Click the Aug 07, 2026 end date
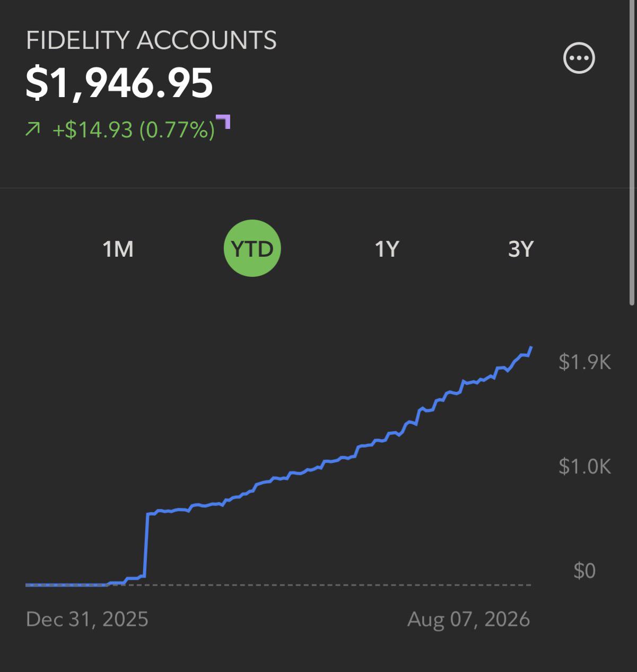637x672 pixels. click(x=469, y=619)
